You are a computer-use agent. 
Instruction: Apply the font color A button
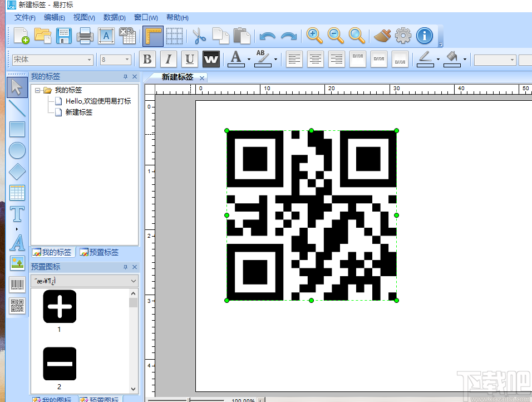(236, 60)
